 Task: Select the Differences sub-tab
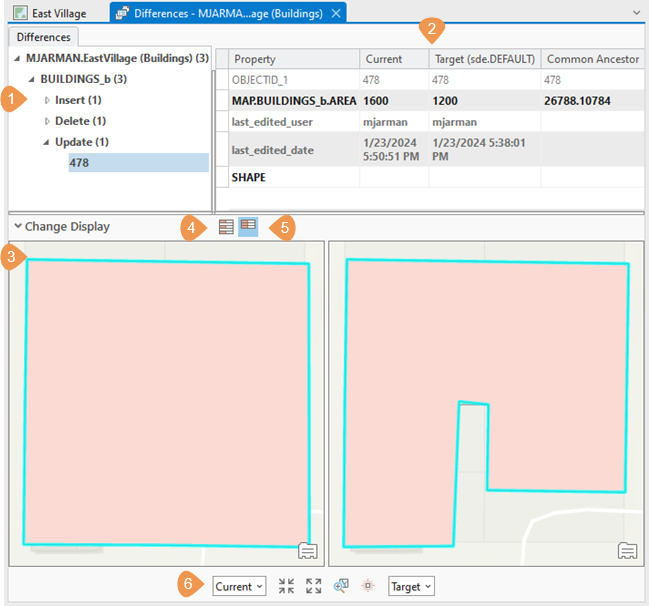43,37
